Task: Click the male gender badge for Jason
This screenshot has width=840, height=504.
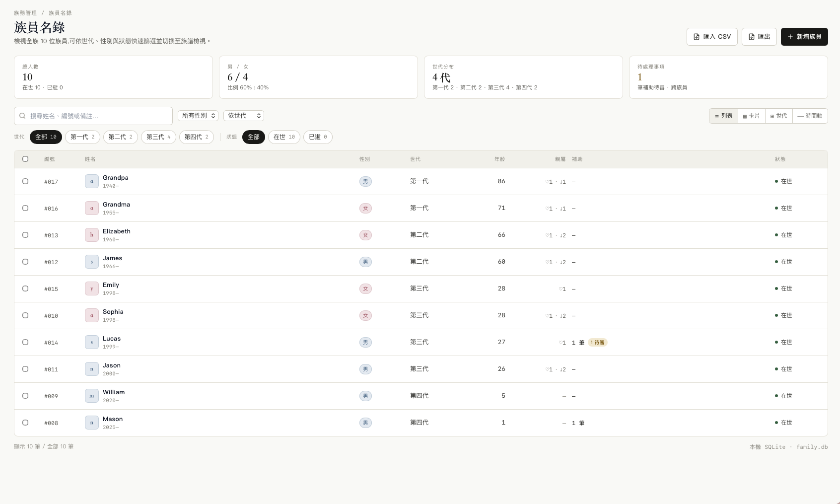Action: point(365,369)
